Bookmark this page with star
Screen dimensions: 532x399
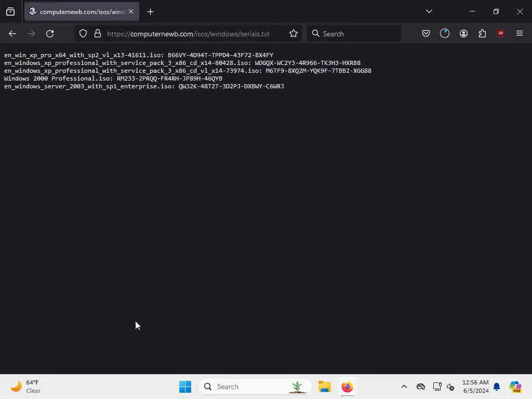[294, 34]
